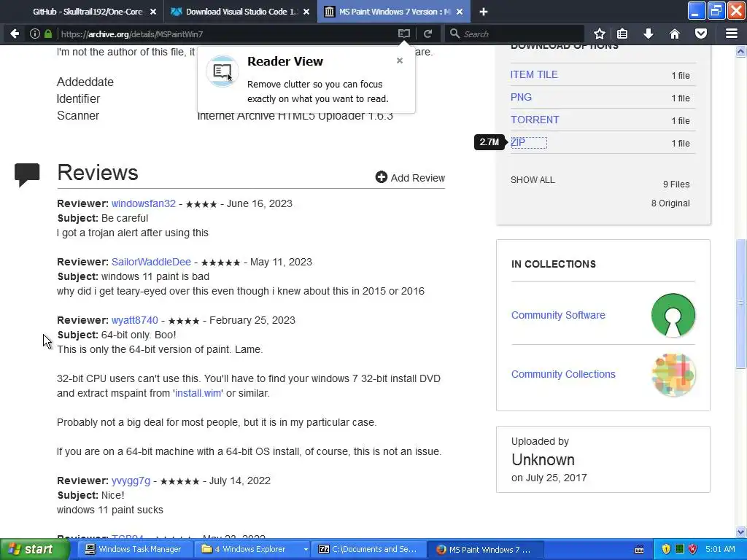Click the Pocket icon in toolbar
747x560 pixels.
point(701,34)
